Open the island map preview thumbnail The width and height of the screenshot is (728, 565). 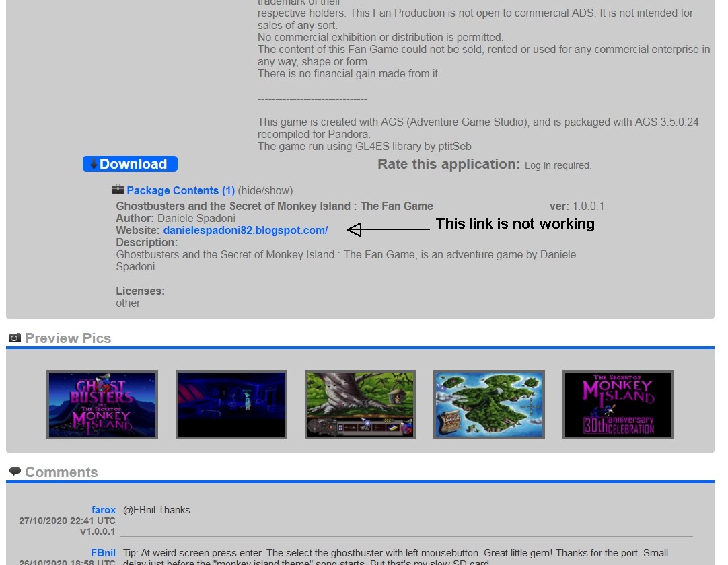(x=489, y=404)
